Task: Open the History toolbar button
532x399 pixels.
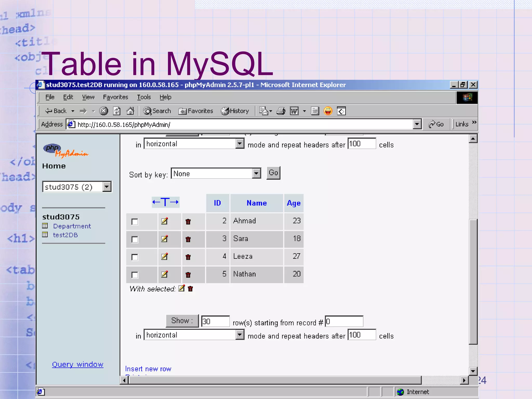Action: click(x=235, y=111)
